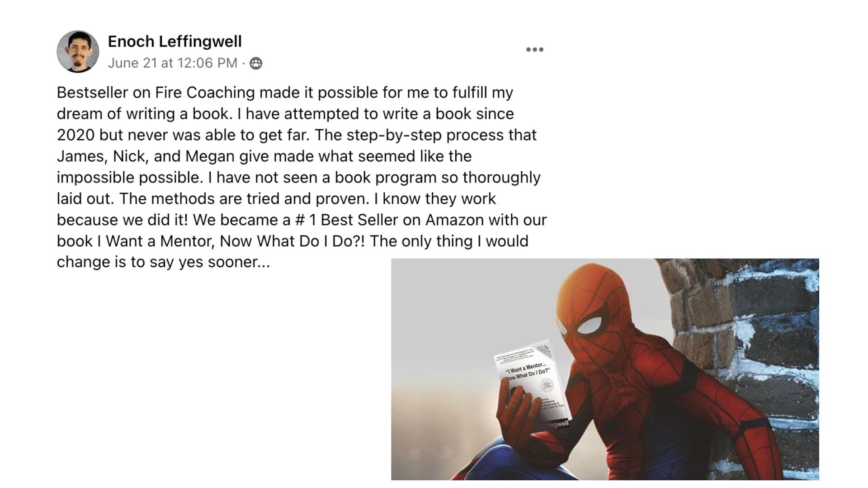Viewport: 868px width, 488px height.
Task: Click the year 2020 in the post
Action: coord(75,135)
